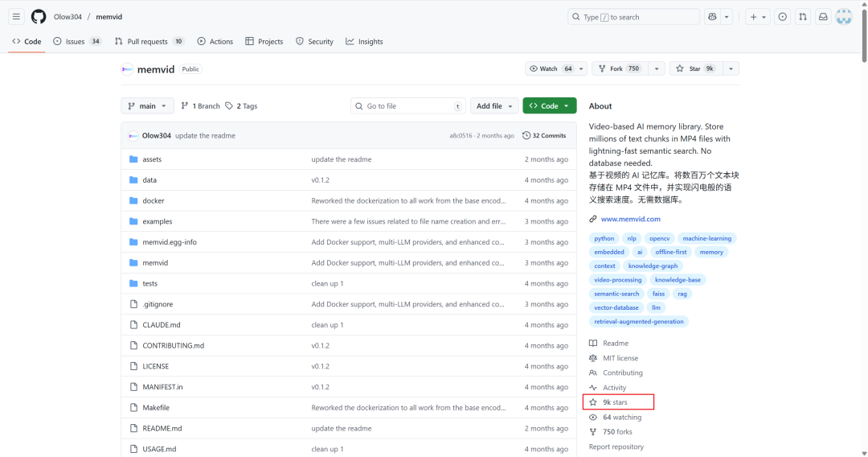Click the eye icon beside 64 watching

coord(593,417)
